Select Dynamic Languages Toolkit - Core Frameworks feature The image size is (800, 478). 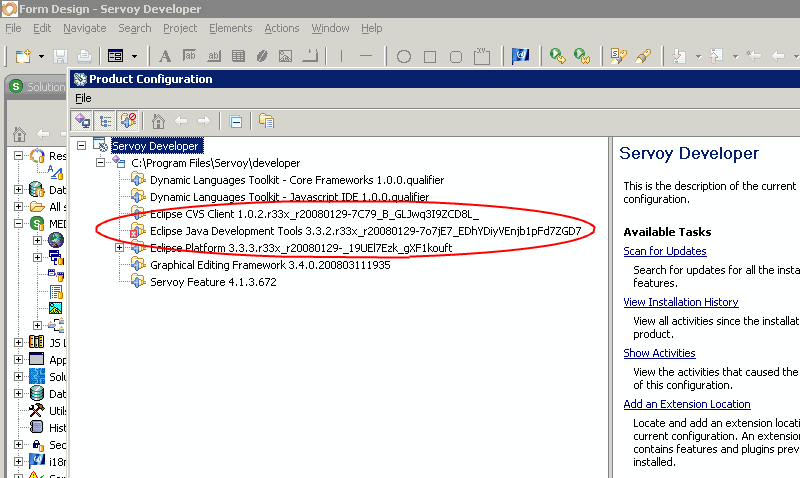pyautogui.click(x=297, y=180)
